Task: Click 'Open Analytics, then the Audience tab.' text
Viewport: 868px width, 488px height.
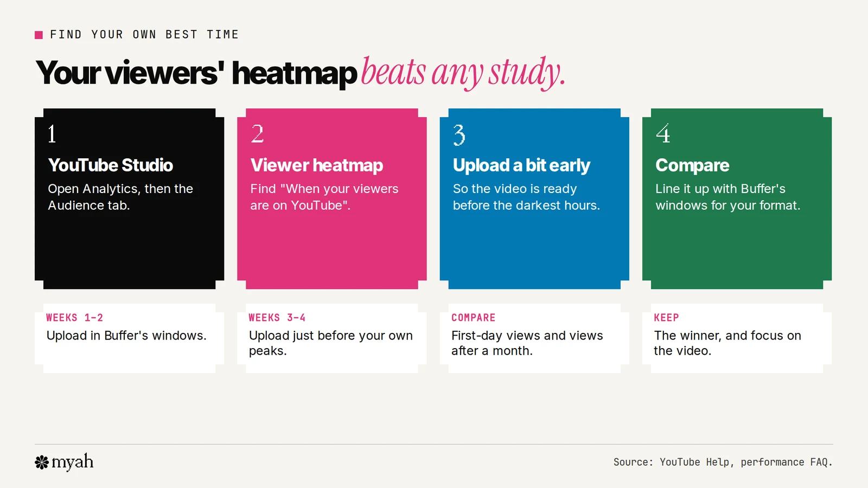Action: click(120, 197)
